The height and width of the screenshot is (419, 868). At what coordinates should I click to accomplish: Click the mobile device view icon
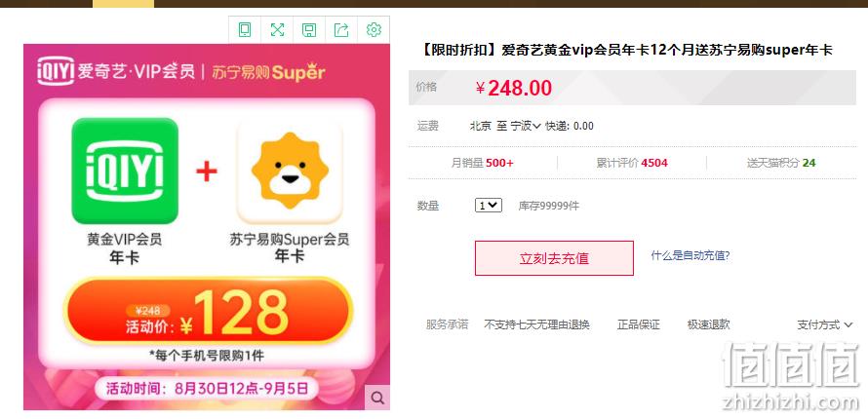tap(245, 30)
